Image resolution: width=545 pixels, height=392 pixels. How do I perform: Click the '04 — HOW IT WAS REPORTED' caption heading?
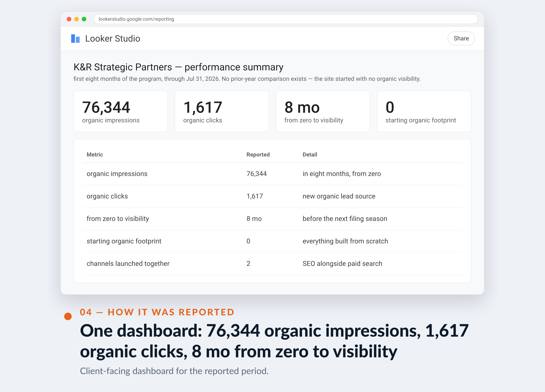[x=157, y=312]
